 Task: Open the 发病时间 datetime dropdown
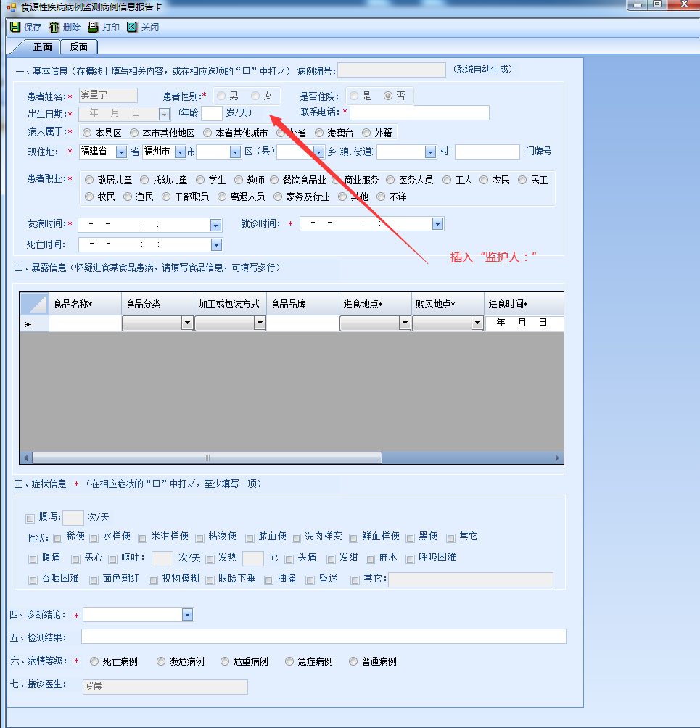pos(215,226)
